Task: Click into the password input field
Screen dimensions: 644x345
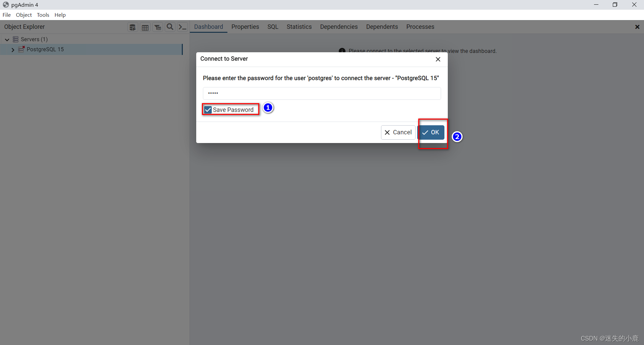Action: coord(322,93)
